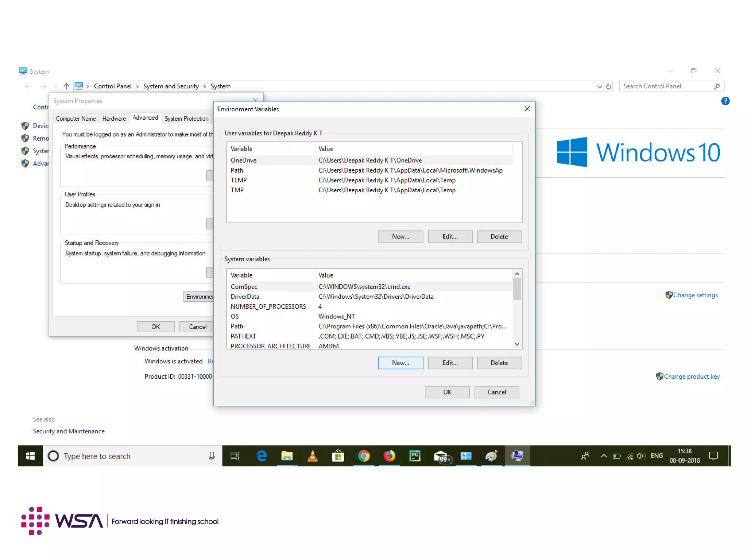Close the Environment Variables dialog

[x=527, y=109]
